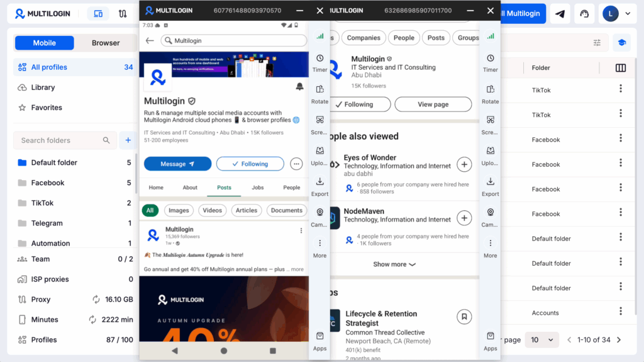Rotate the right phone window screen
644x362 pixels.
pyautogui.click(x=490, y=94)
